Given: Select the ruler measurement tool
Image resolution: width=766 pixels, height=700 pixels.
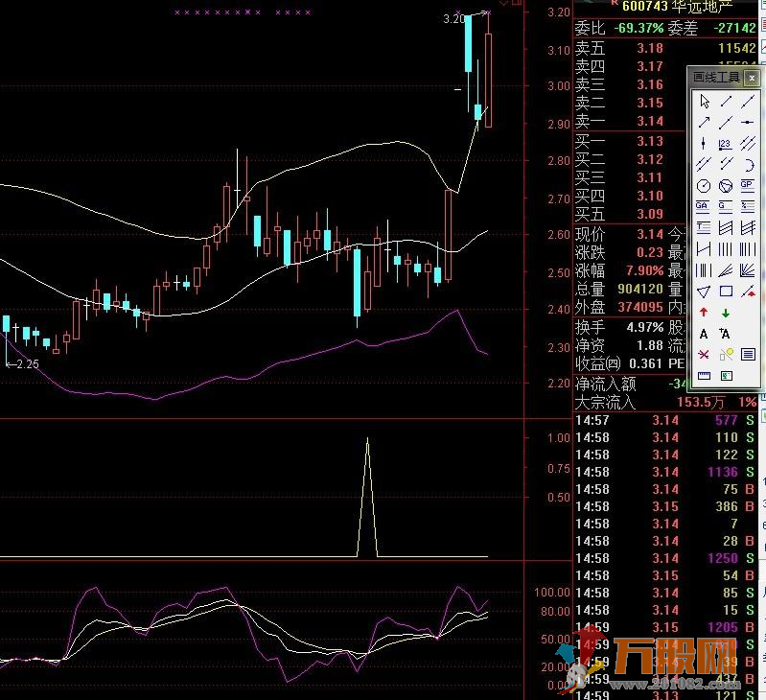Looking at the screenshot, I should (x=703, y=376).
